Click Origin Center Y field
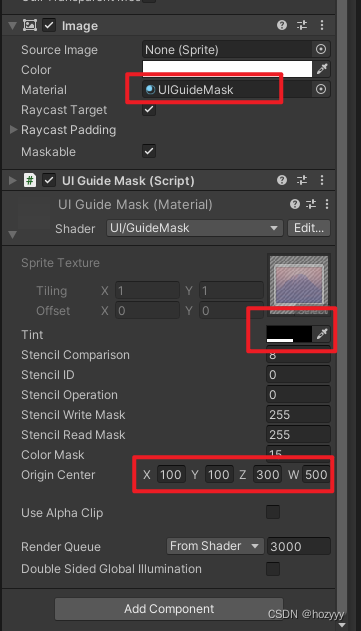The image size is (361, 631). [219, 474]
